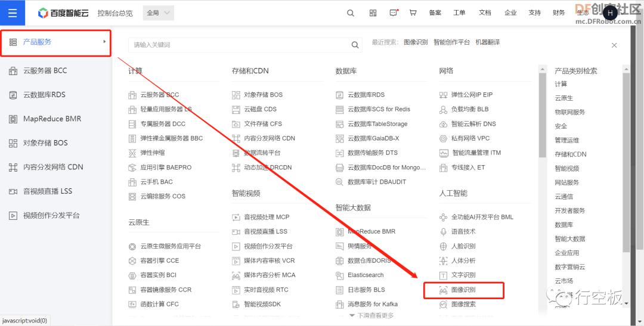This screenshot has height=326, width=644.
Task: Select recent search 智能创作平台
Action: pos(451,42)
